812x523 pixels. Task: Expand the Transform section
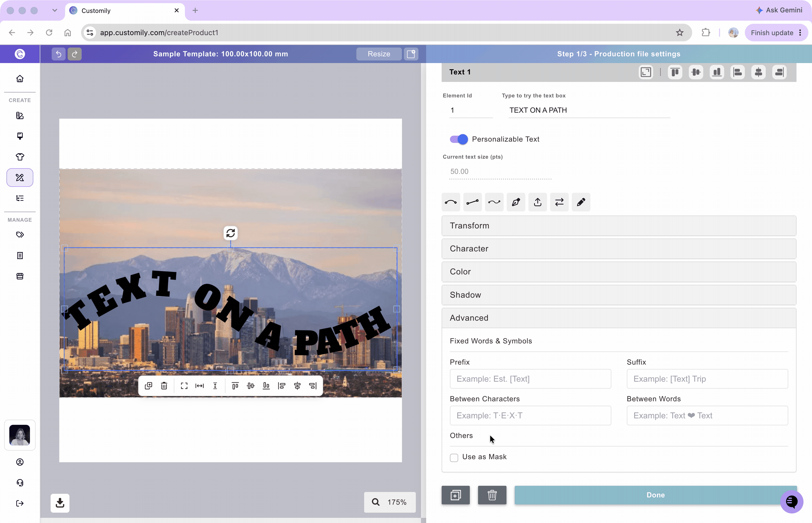click(x=619, y=226)
